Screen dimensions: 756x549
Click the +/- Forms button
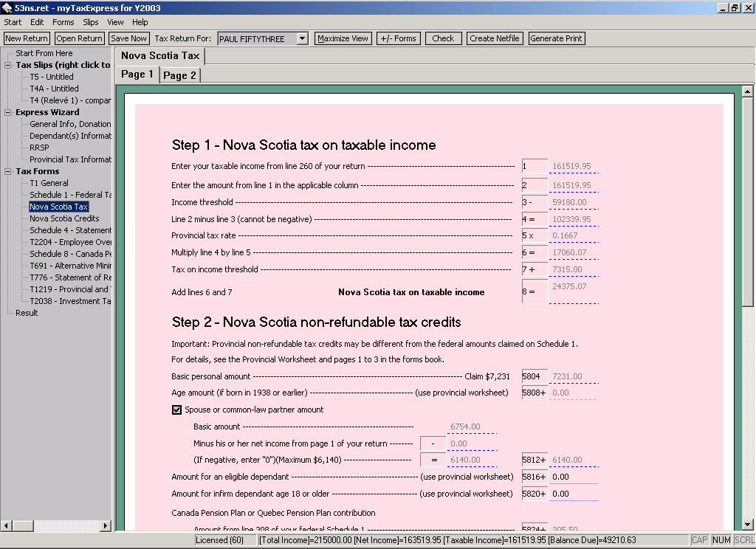point(398,38)
